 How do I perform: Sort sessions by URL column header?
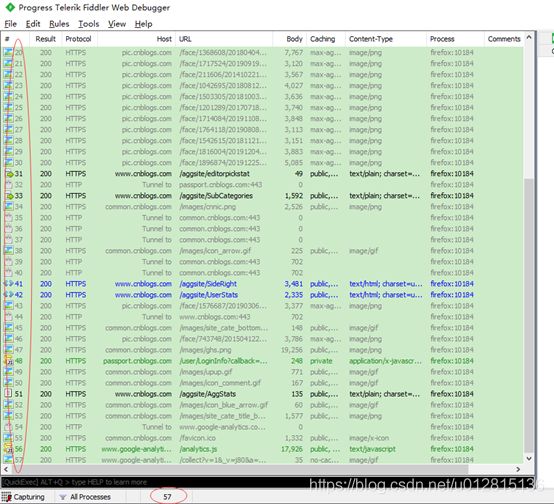pos(224,39)
